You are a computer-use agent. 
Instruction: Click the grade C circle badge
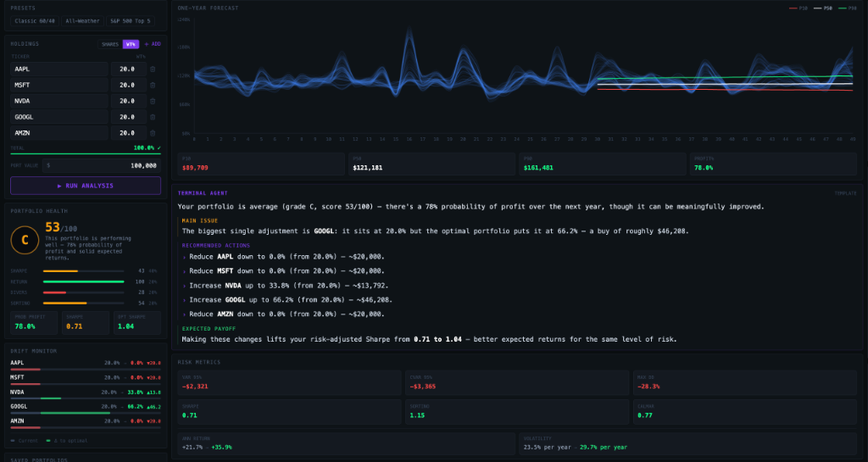pyautogui.click(x=25, y=241)
